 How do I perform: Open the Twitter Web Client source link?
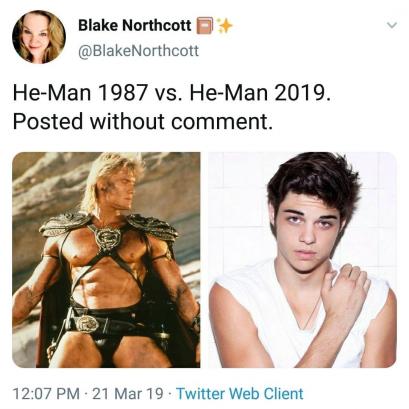(240, 393)
